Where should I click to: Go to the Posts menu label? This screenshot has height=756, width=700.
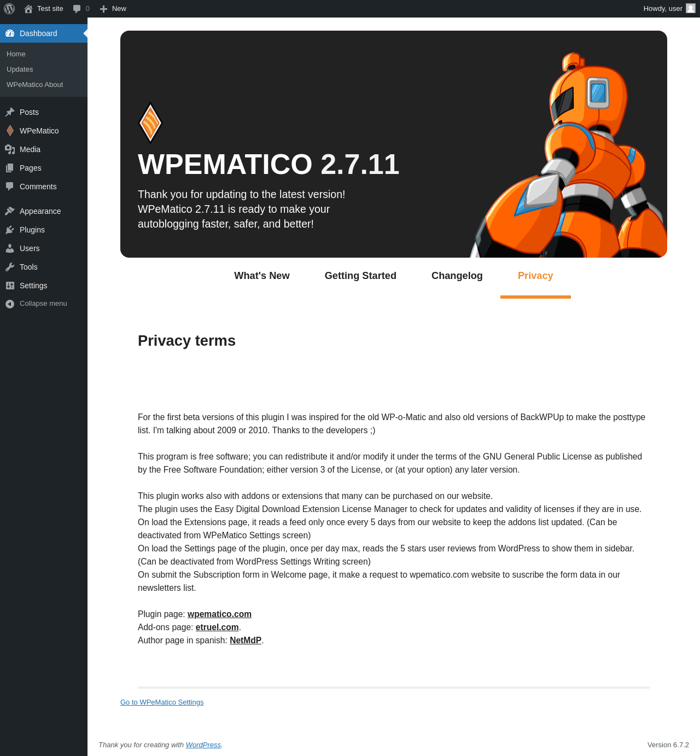[x=29, y=112]
